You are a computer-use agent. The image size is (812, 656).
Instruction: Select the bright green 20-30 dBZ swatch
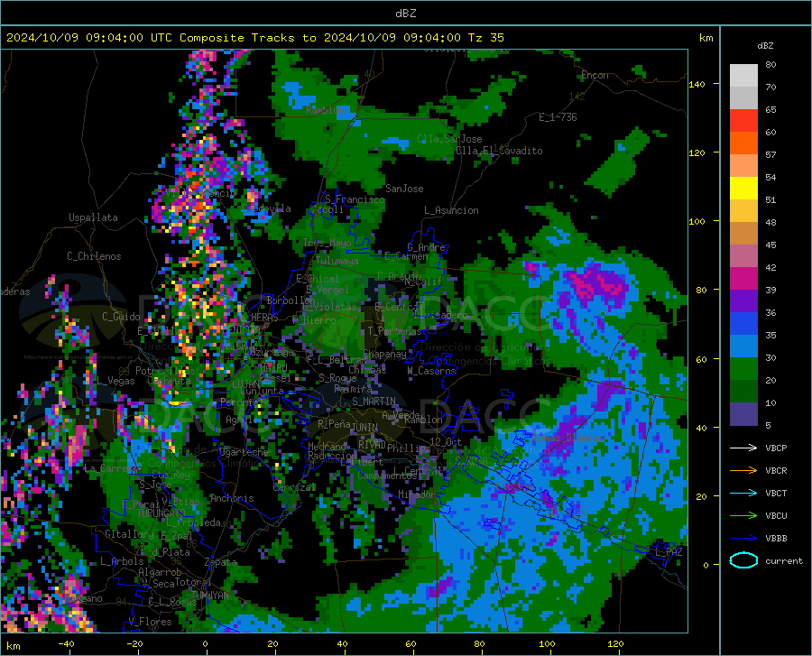743,369
